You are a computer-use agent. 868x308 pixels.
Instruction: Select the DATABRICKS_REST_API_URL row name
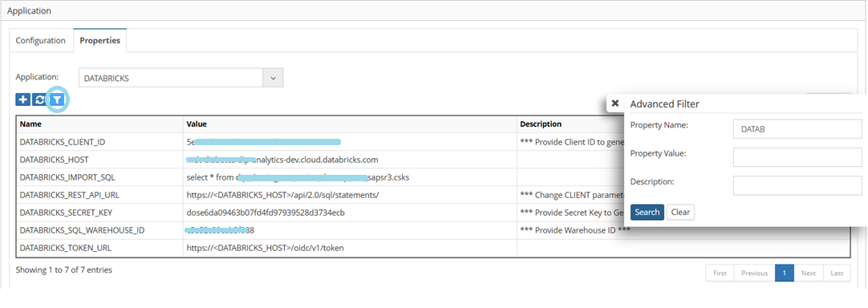pyautogui.click(x=69, y=195)
